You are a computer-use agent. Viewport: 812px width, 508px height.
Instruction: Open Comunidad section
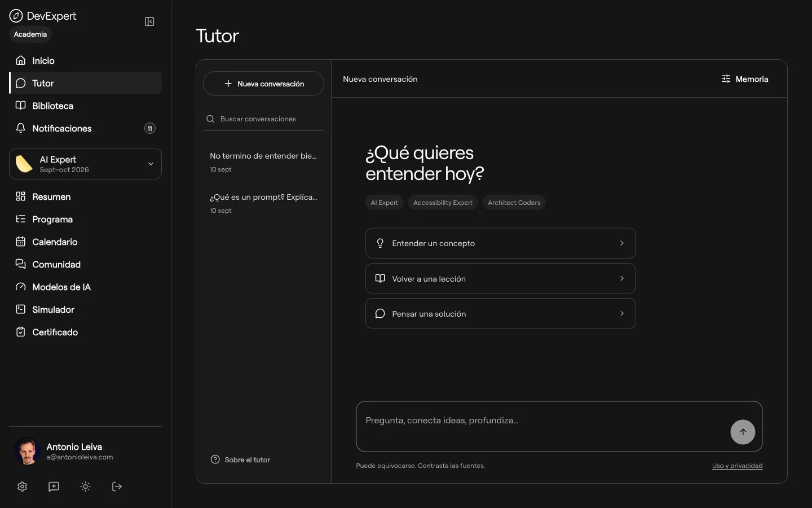point(86,264)
